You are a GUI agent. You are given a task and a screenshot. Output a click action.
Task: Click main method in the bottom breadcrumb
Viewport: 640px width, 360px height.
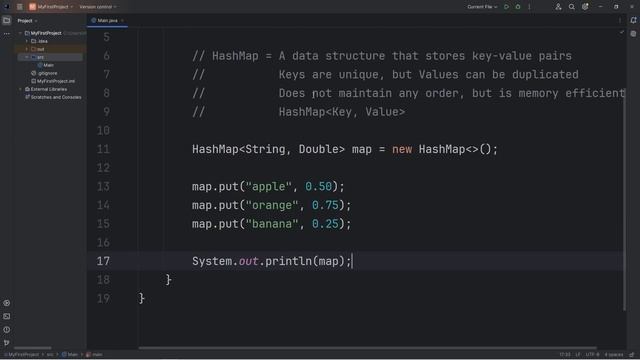94,355
